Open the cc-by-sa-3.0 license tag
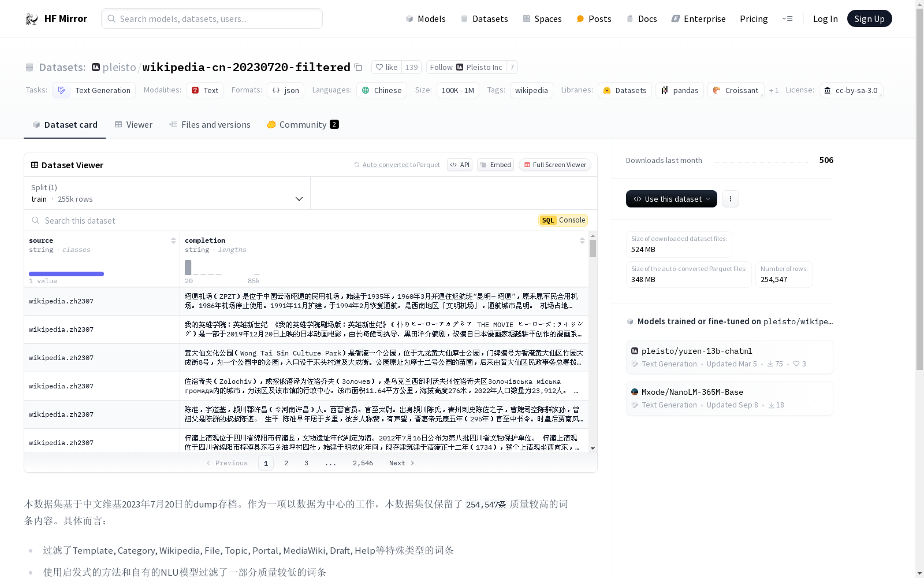 (851, 90)
